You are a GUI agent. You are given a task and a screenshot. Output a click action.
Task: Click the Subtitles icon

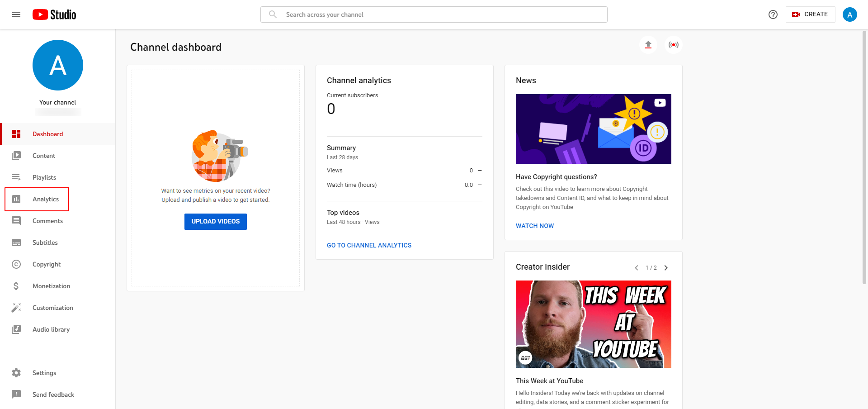[x=16, y=243]
